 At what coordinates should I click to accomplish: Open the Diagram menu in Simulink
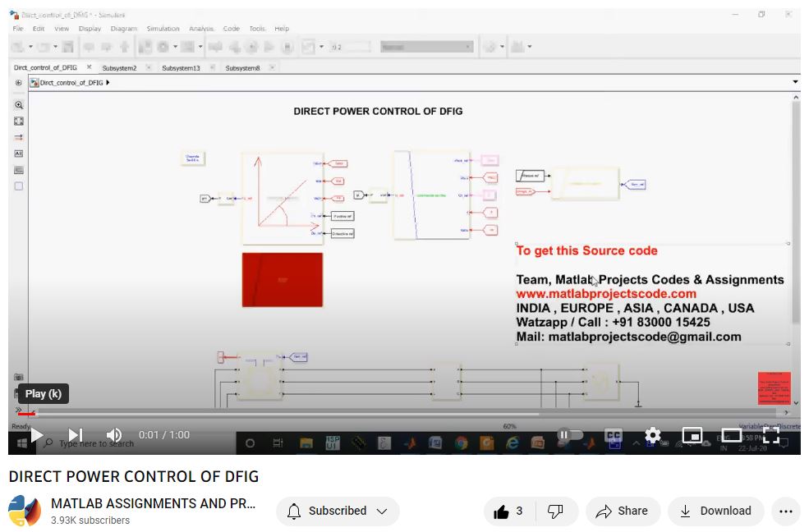tap(124, 29)
